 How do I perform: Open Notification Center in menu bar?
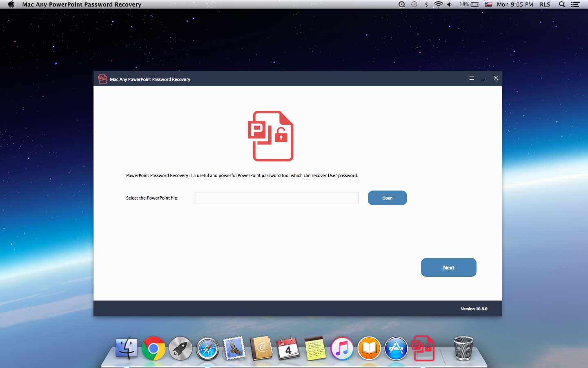coord(575,4)
